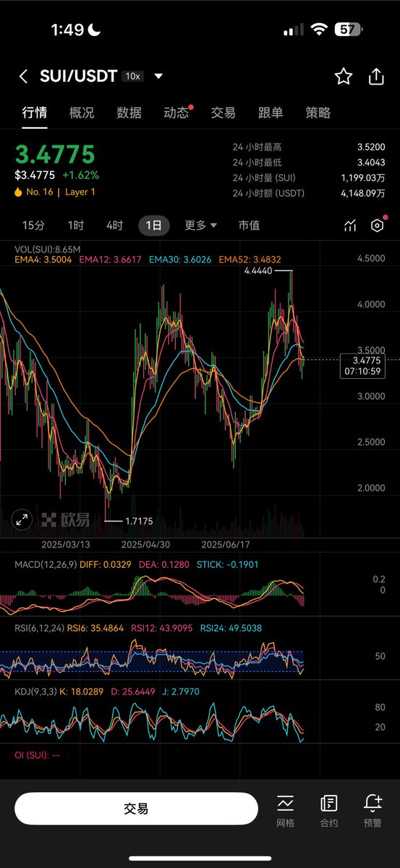Open the 动态 tab
Viewport: 400px width, 868px height.
click(x=176, y=113)
